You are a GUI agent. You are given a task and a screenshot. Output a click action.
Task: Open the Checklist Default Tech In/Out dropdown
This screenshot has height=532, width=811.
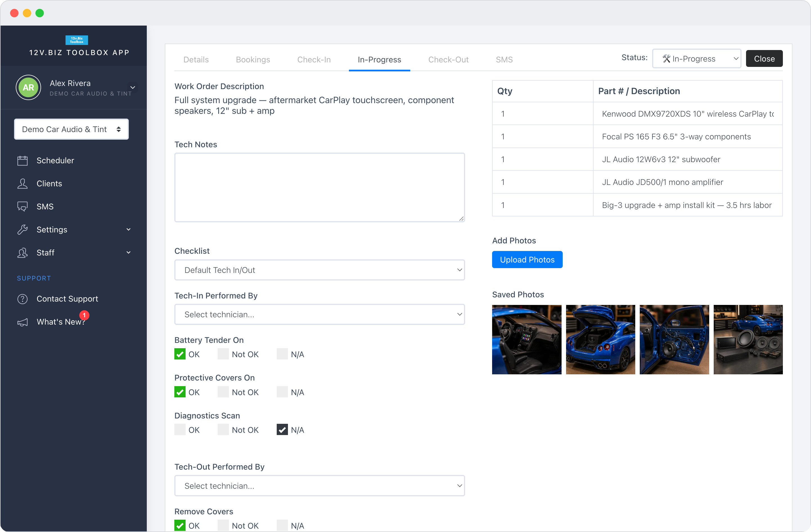[320, 270]
